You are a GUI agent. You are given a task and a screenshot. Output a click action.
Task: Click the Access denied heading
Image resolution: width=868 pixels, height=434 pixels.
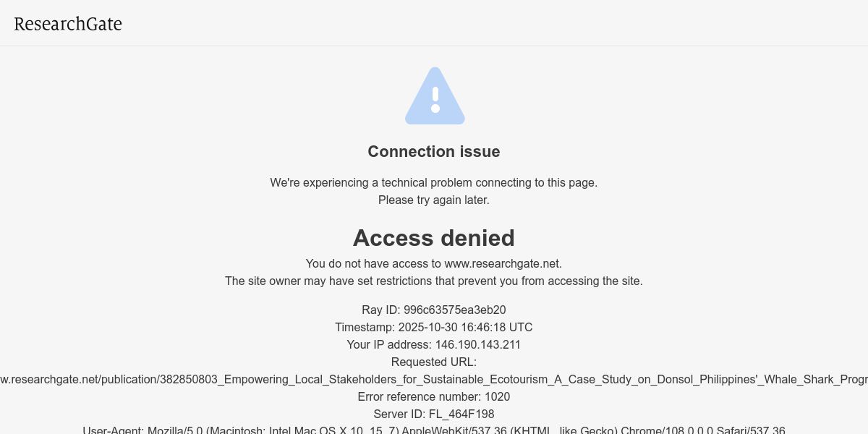(x=434, y=238)
